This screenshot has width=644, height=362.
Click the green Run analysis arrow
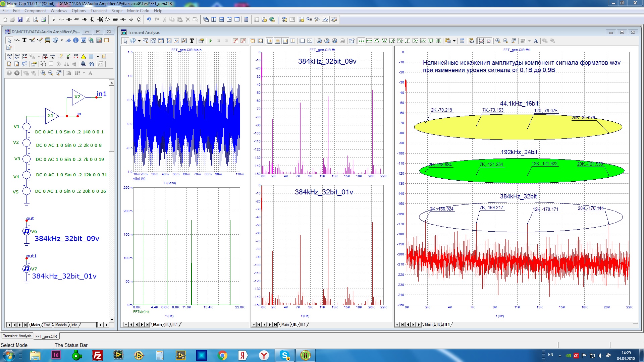pyautogui.click(x=211, y=41)
